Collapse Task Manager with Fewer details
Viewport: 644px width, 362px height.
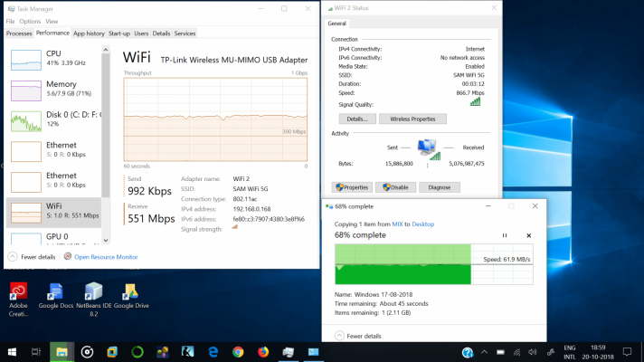click(32, 257)
